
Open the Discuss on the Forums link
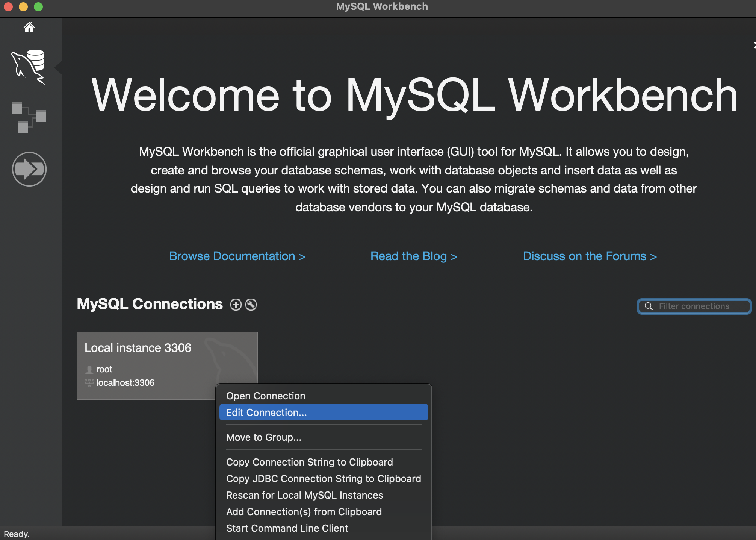590,256
